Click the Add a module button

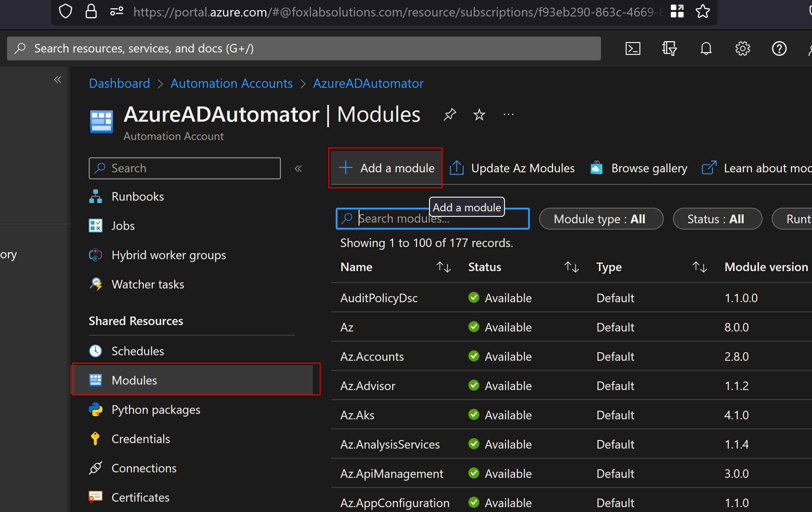point(386,168)
